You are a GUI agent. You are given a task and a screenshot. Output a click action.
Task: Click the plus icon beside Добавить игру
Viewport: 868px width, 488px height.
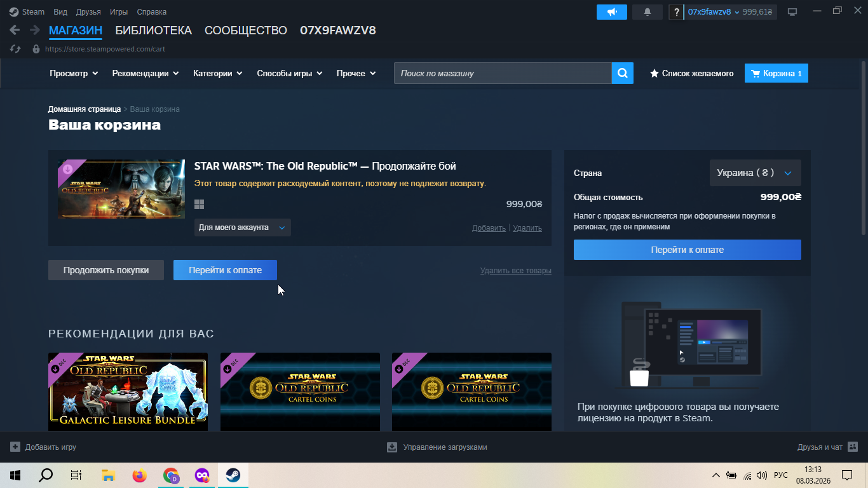click(15, 447)
